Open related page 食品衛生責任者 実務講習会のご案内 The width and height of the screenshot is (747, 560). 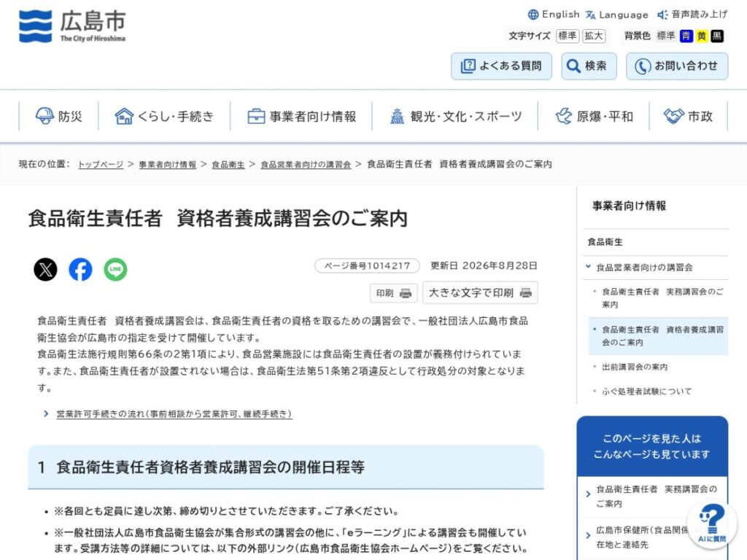click(657, 496)
